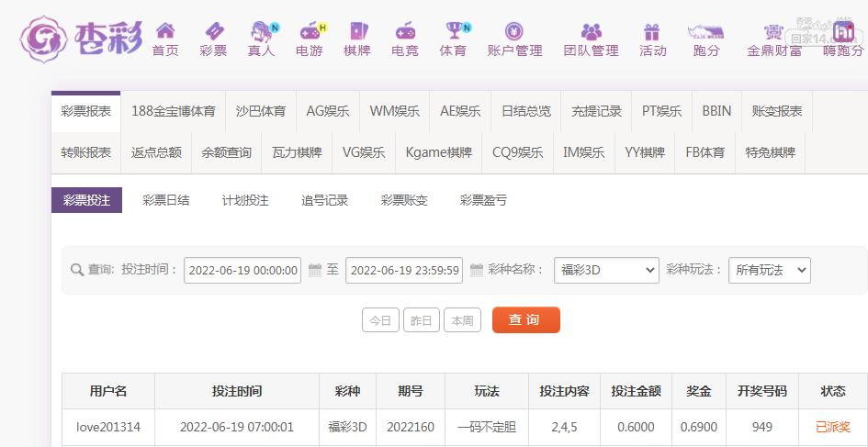Open the 彩票 lottery icon
The image size is (868, 447).
pyautogui.click(x=213, y=32)
